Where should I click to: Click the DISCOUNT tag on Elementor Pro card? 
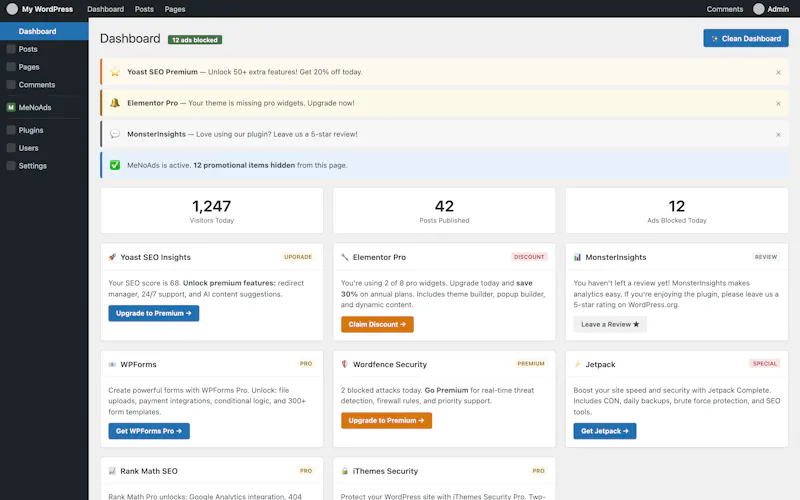(529, 257)
